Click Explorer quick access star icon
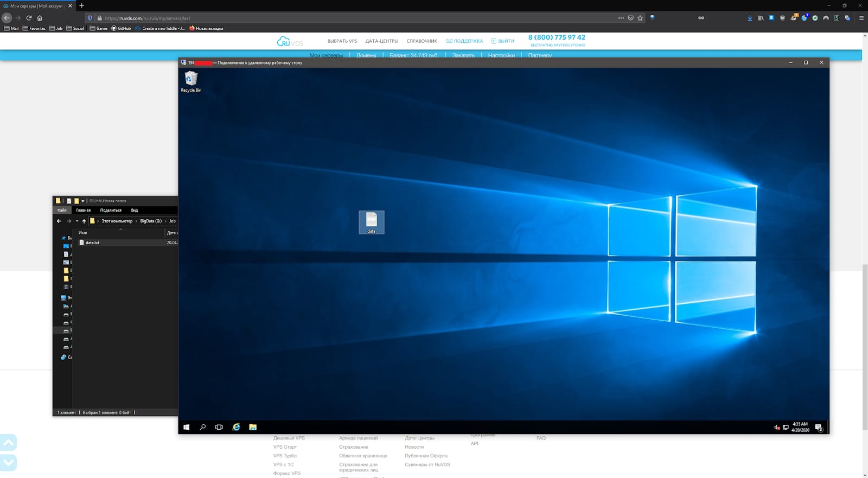This screenshot has width=868, height=478. (63, 238)
